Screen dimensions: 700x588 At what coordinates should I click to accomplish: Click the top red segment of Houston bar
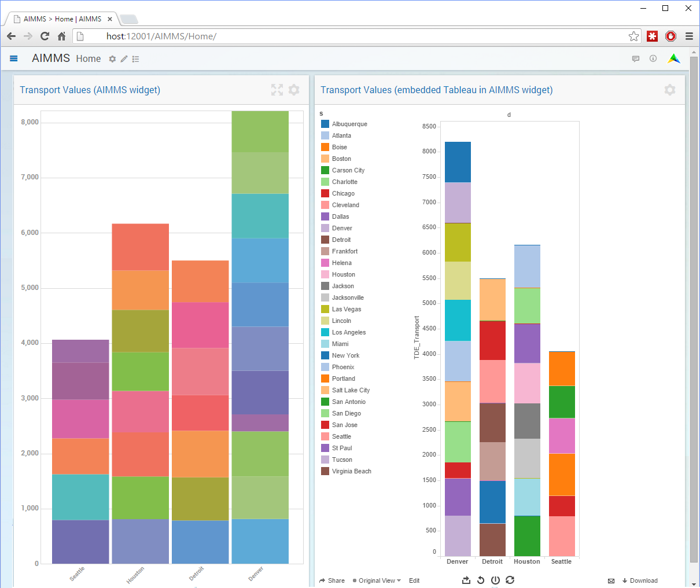[x=140, y=247]
